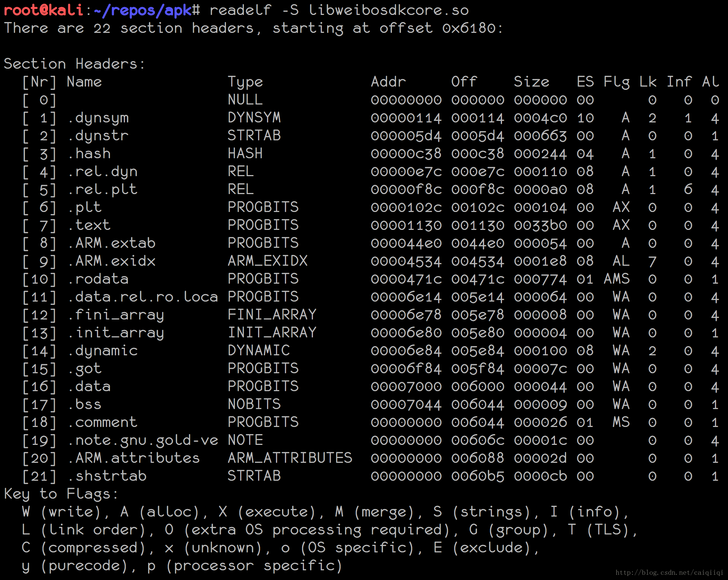The height and width of the screenshot is (580, 728).
Task: Click the .hash section name
Action: [x=90, y=153]
